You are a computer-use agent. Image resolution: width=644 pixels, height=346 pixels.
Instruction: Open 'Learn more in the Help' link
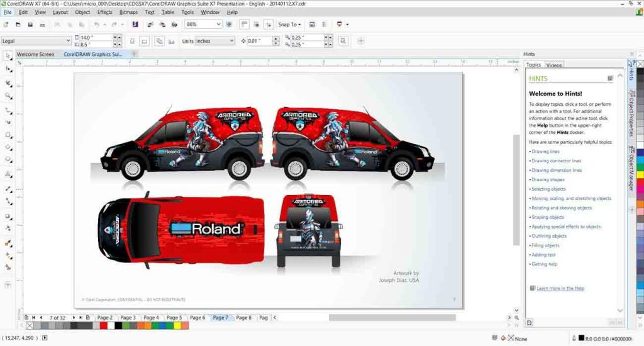click(560, 288)
